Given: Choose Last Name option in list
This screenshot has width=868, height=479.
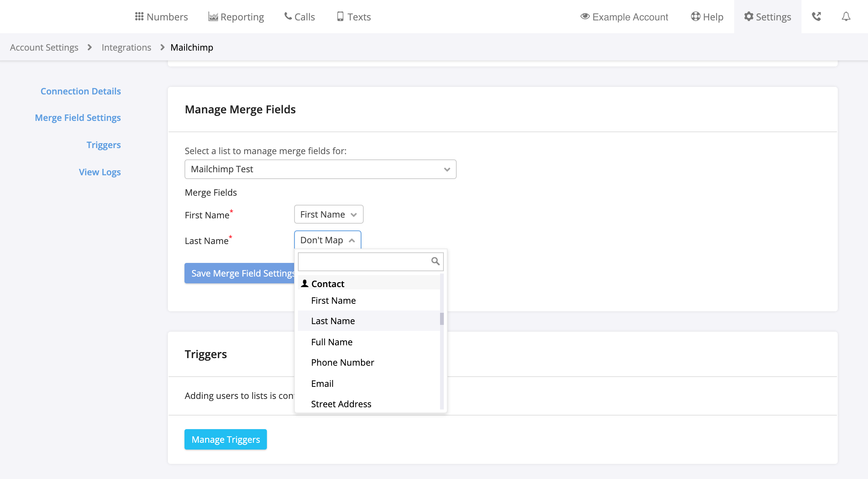Looking at the screenshot, I should tap(369, 321).
